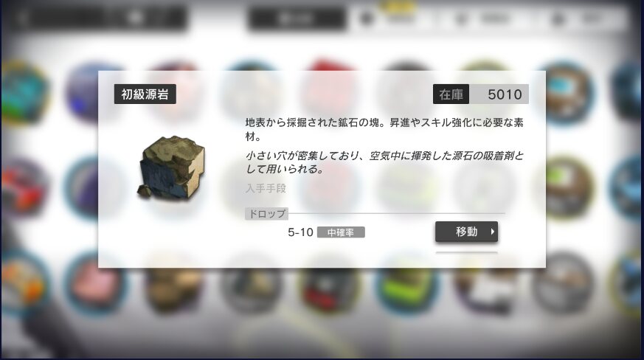Go back using the top-left arrow
The height and width of the screenshot is (360, 644).
21,18
